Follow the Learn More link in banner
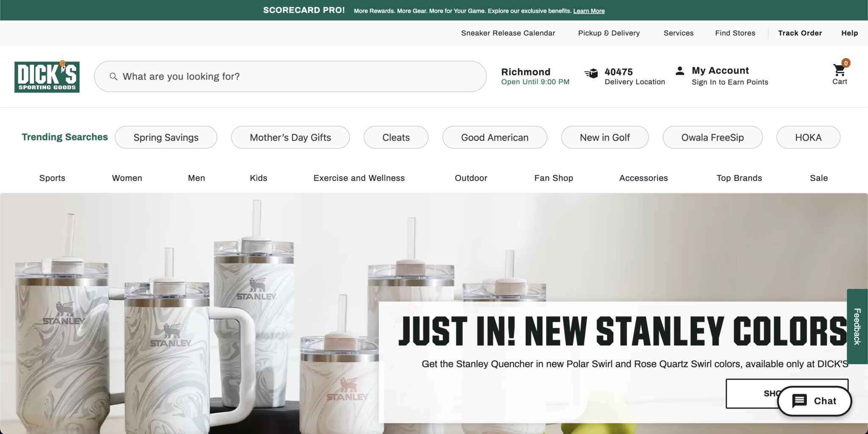Viewport: 868px width, 434px height. (x=589, y=11)
